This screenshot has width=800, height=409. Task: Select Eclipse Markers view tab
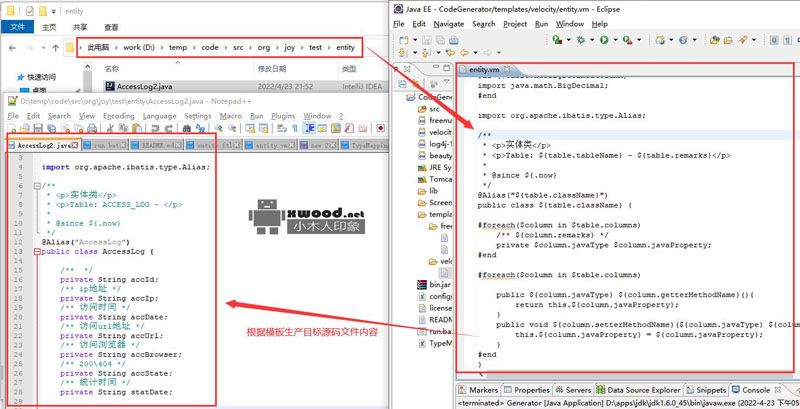click(478, 390)
